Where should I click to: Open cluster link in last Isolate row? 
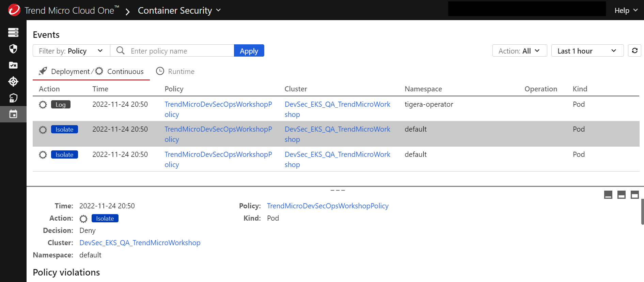[x=337, y=159]
